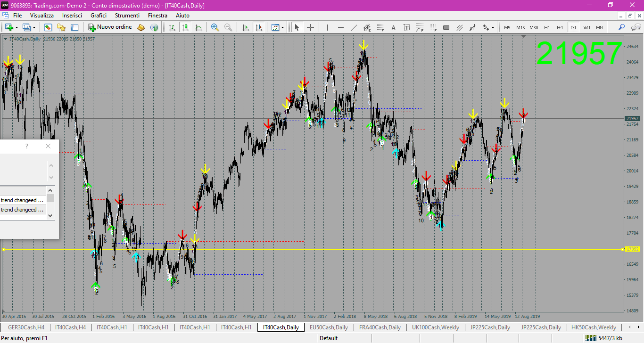
Task: Select the text tool A
Action: [393, 27]
